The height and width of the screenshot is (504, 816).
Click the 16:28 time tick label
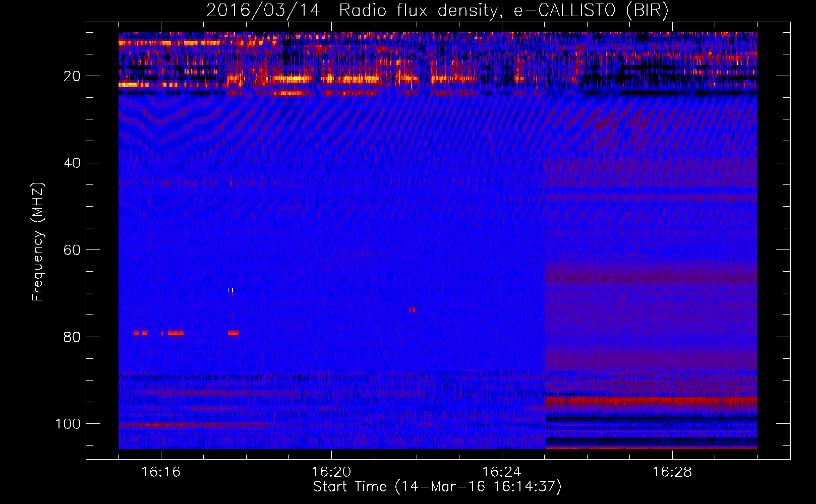[x=672, y=472]
